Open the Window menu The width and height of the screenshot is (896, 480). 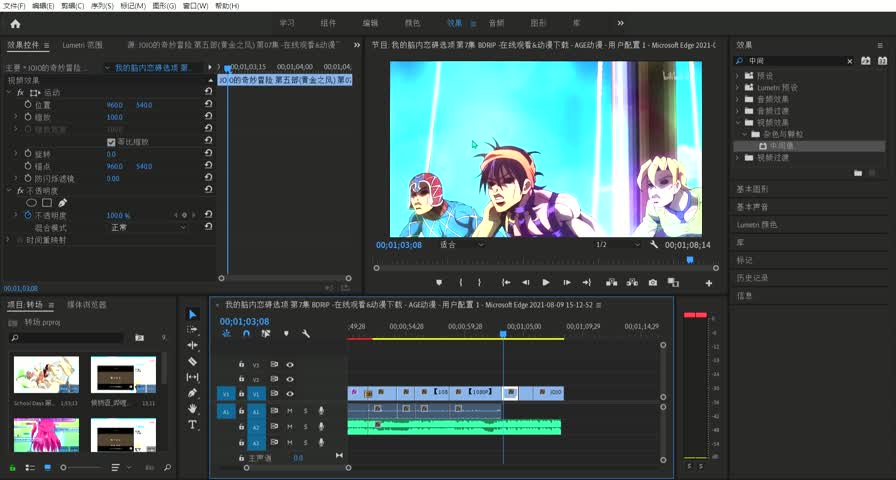tap(195, 6)
